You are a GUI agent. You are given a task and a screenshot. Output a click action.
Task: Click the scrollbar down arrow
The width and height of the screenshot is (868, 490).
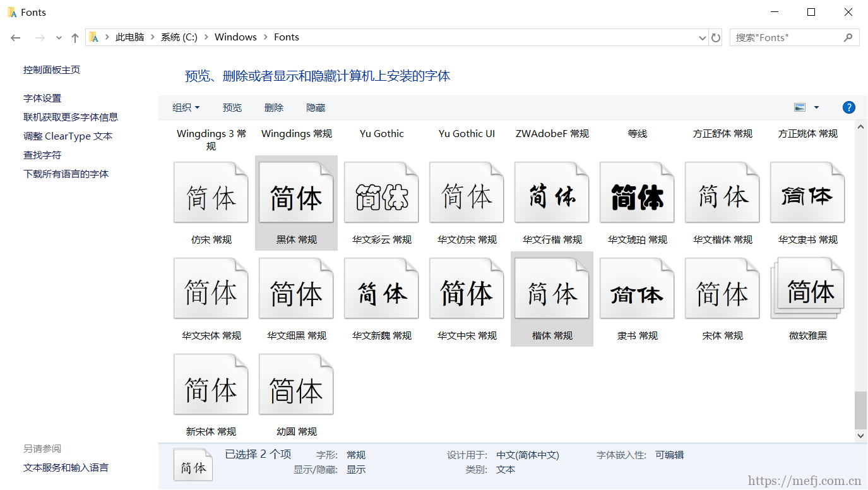861,436
